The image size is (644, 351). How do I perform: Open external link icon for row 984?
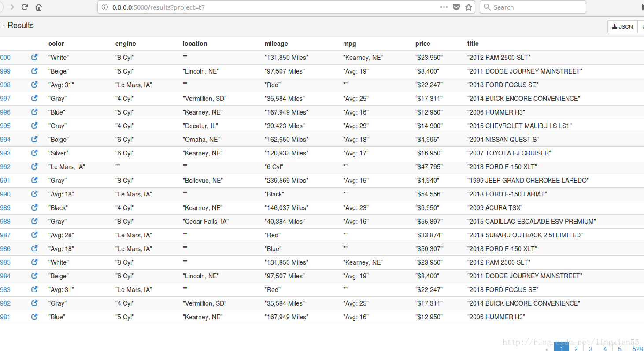pyautogui.click(x=34, y=276)
